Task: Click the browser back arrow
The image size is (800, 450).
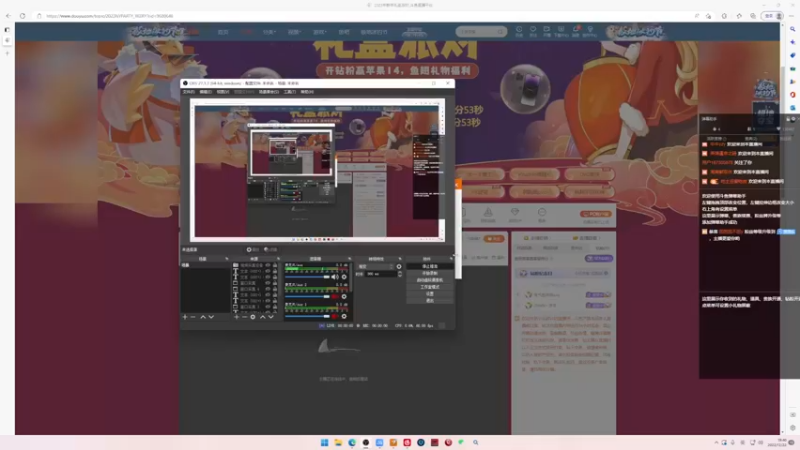Action: (8, 16)
